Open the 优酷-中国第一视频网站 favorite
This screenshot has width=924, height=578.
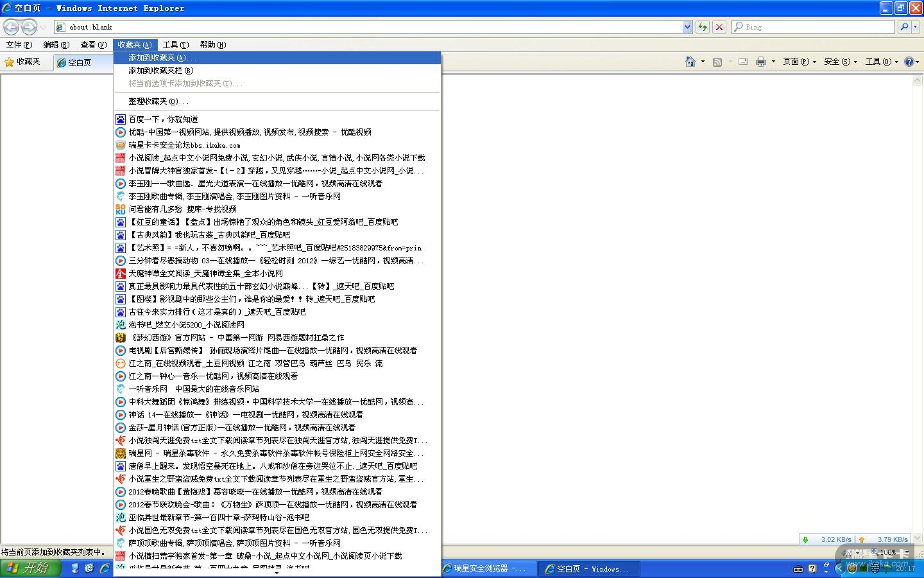point(277,132)
